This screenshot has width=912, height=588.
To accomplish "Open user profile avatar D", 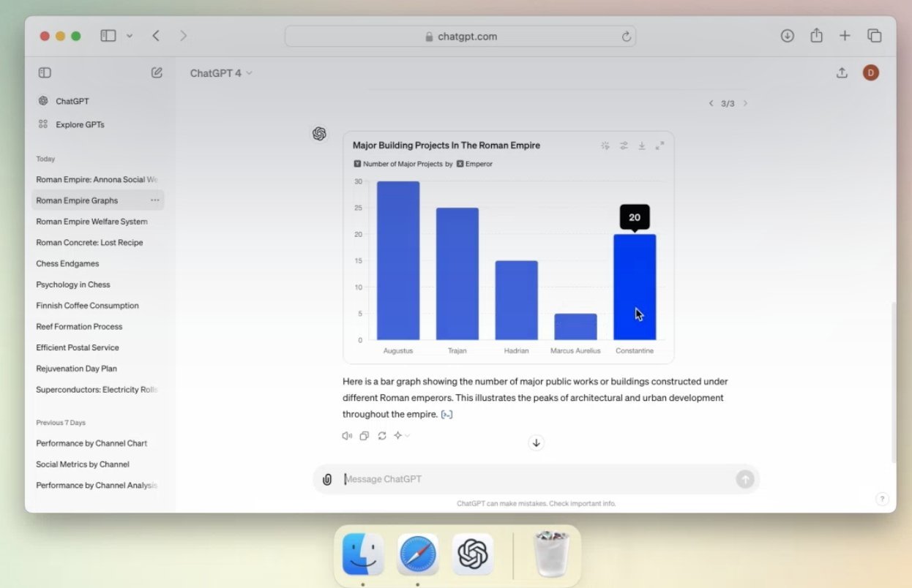I will (x=870, y=72).
